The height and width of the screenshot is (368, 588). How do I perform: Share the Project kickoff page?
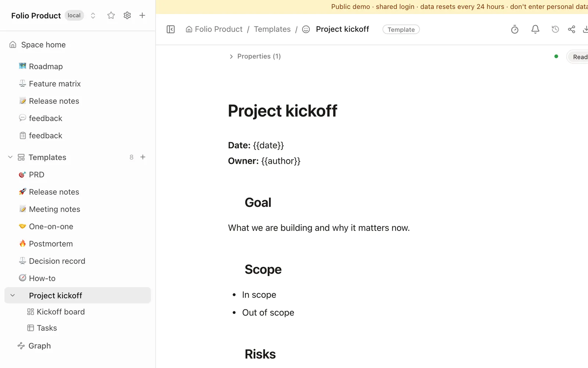[x=571, y=29]
